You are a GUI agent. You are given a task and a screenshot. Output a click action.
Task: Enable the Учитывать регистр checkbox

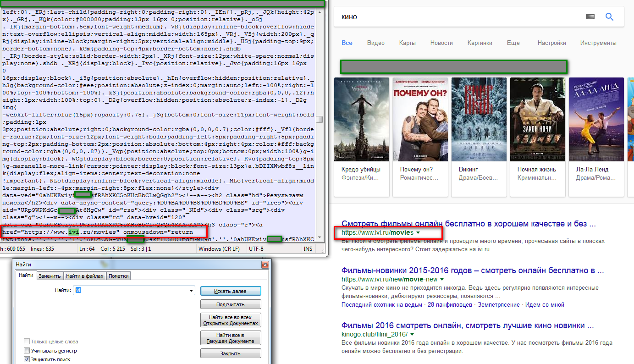(27, 351)
